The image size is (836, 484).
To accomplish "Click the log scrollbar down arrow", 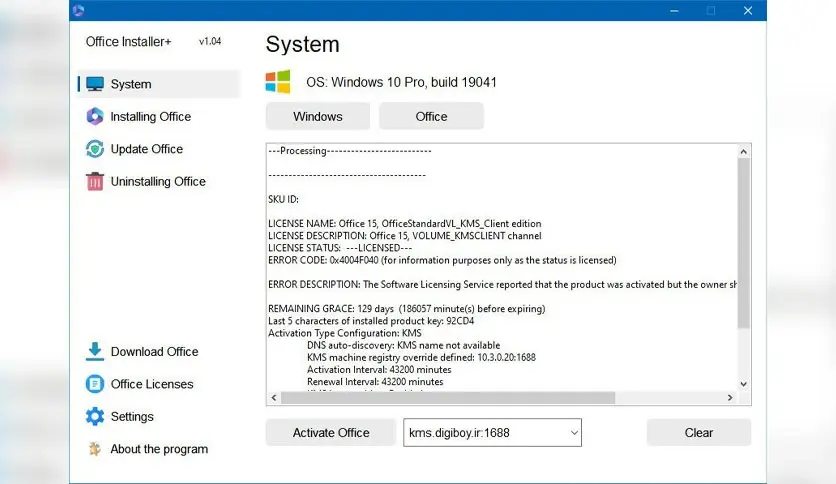I will pyautogui.click(x=743, y=384).
